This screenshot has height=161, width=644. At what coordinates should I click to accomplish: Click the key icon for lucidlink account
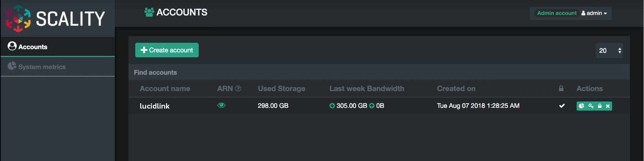(x=591, y=106)
